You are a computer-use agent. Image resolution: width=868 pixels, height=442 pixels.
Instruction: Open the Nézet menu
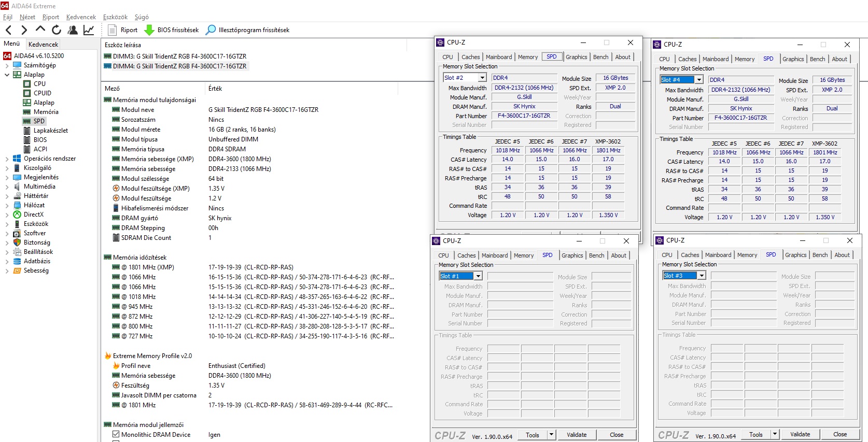(x=27, y=17)
